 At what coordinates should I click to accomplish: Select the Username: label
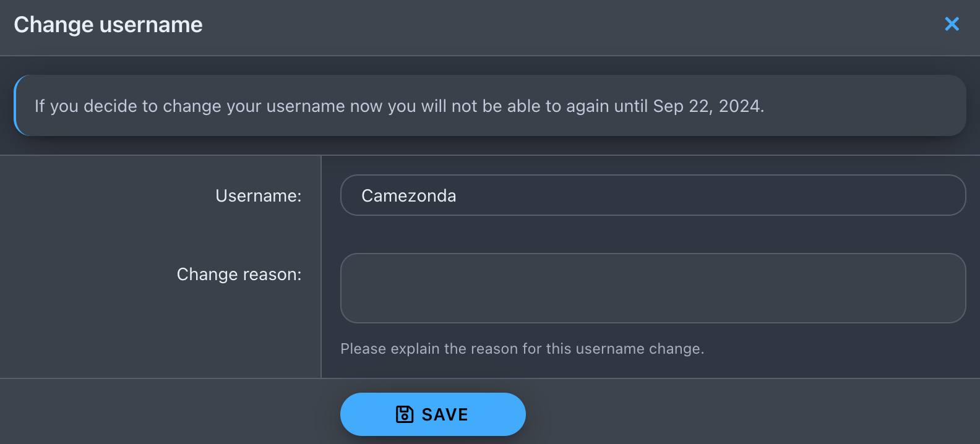point(258,196)
